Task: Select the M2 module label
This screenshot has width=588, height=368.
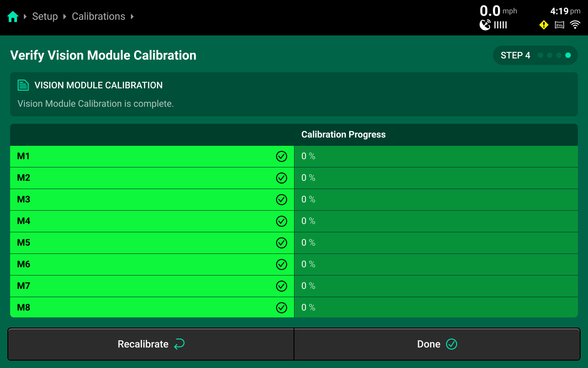Action: point(23,178)
